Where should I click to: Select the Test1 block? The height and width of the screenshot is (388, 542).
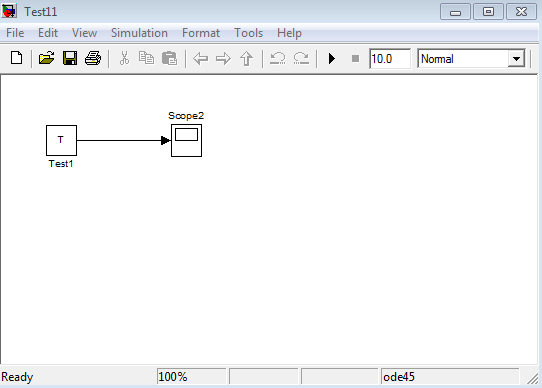[x=62, y=140]
